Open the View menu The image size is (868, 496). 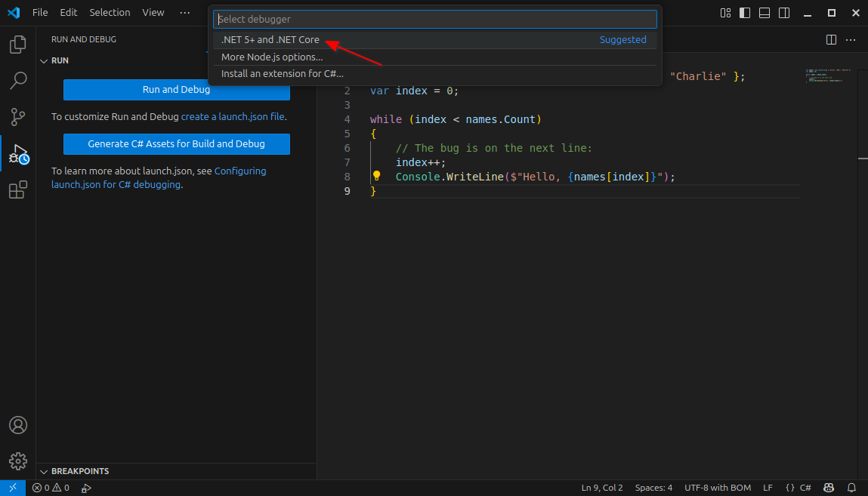[x=153, y=12]
